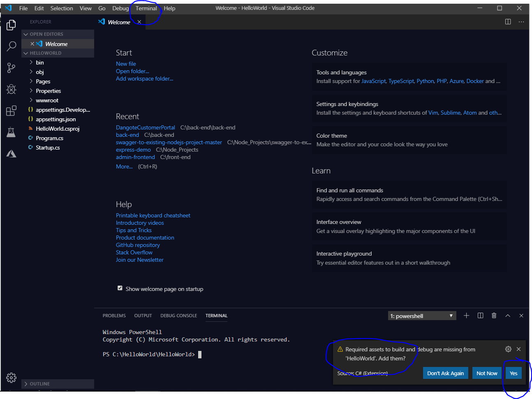Open the '1: powershell' terminal dropdown
The image size is (532, 399).
[x=421, y=315]
